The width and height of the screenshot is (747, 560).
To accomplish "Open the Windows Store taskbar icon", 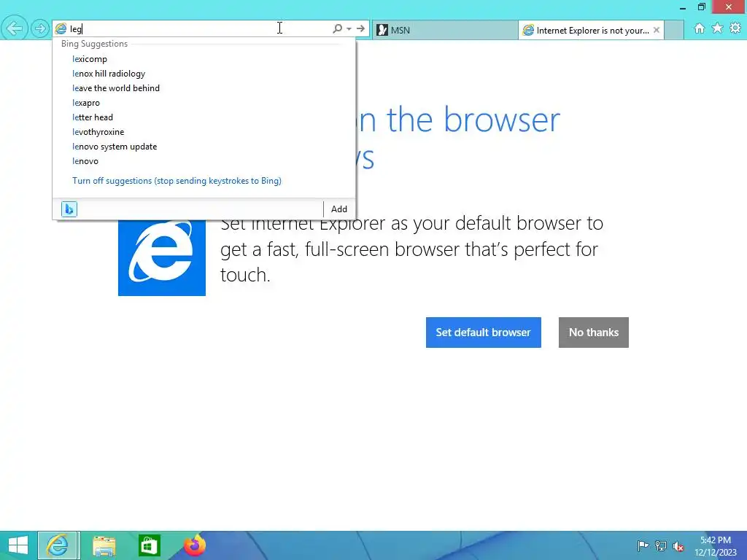I will (149, 545).
